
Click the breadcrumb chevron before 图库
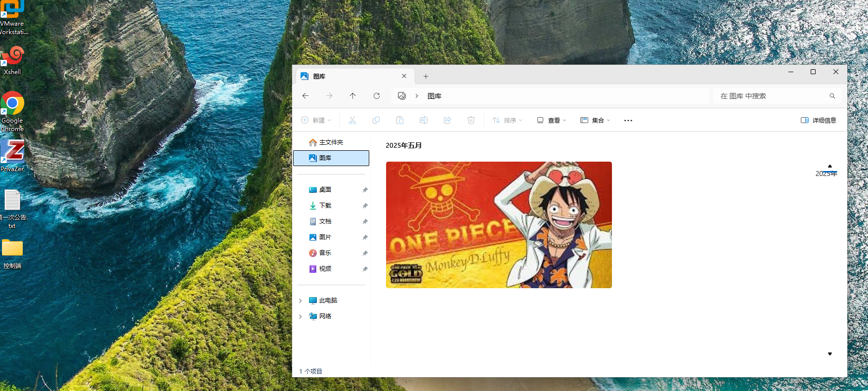417,96
